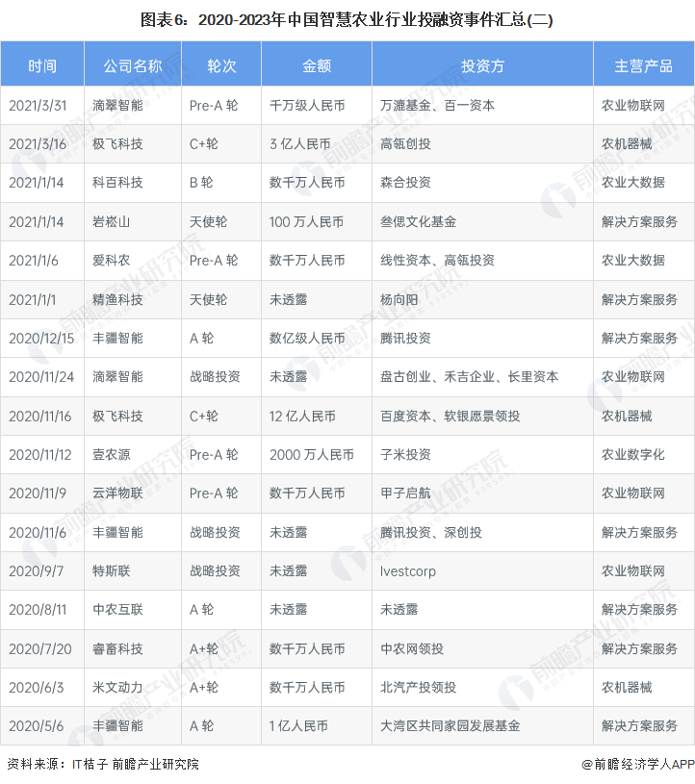695x784 pixels.
Task: Click the 岩崧山 company name cell
Action: coord(112,221)
